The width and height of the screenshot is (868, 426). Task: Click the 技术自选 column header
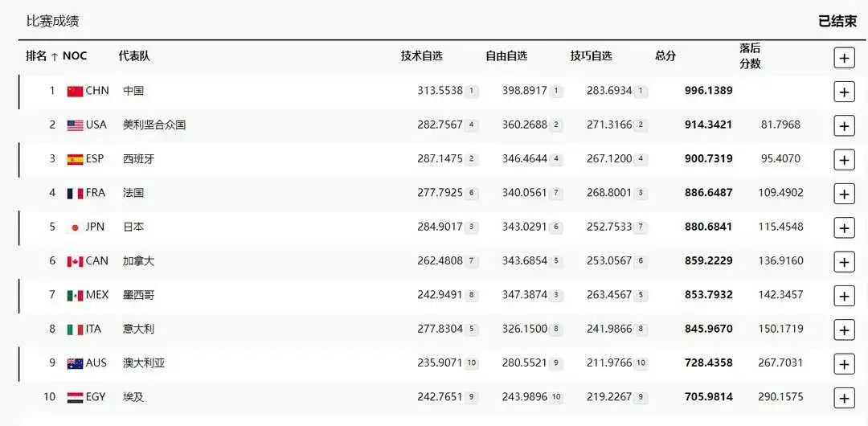422,56
